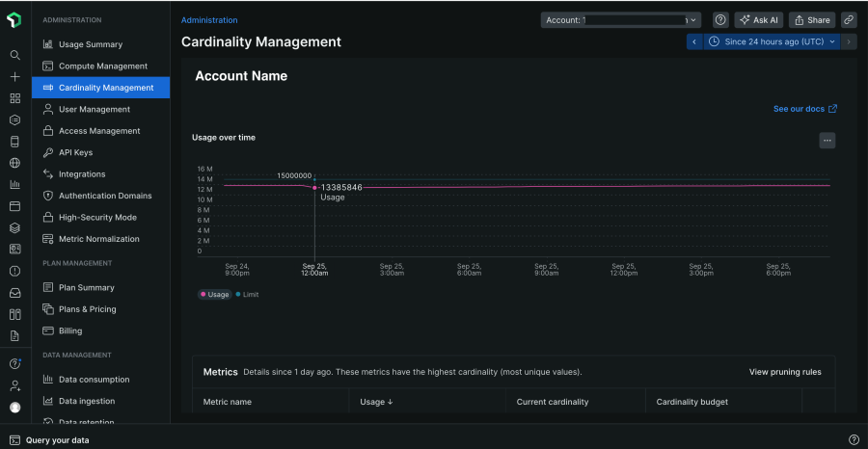Click the search magnifier icon in left rail
This screenshot has width=868, height=449.
click(14, 55)
